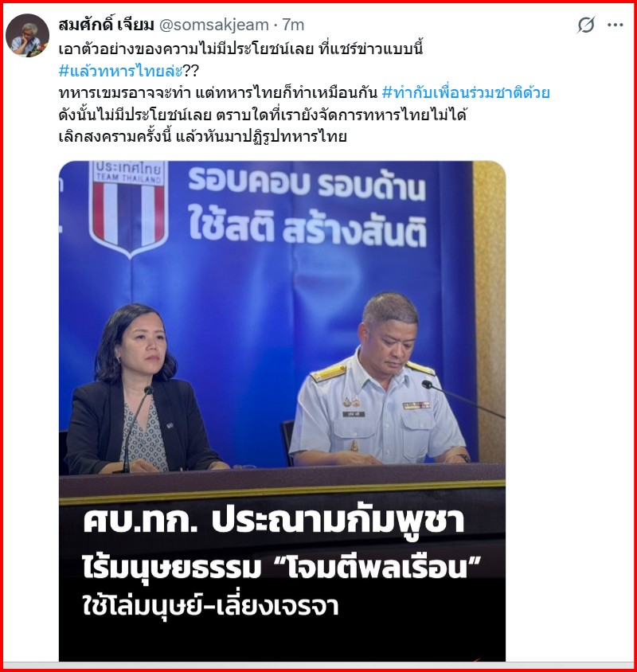Click the headline ศบ.ทก. ประณามกัมพูชา in image
The image size is (637, 672).
pyautogui.click(x=273, y=521)
